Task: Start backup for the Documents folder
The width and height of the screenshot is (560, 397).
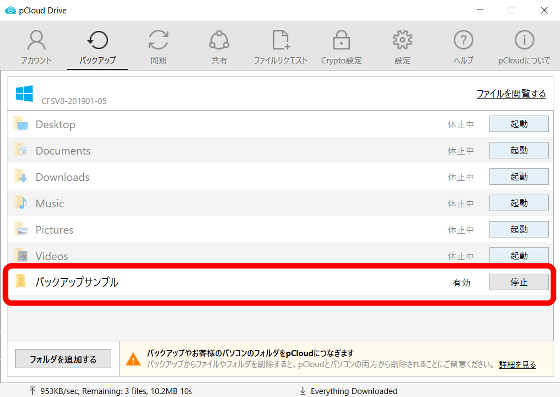Action: coord(519,150)
